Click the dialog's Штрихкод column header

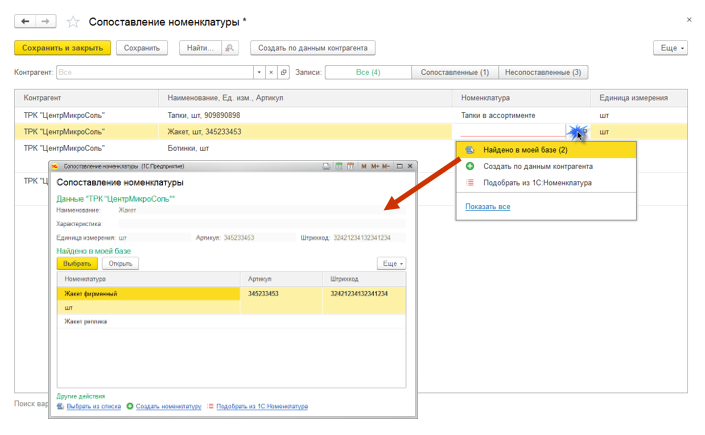click(x=364, y=279)
